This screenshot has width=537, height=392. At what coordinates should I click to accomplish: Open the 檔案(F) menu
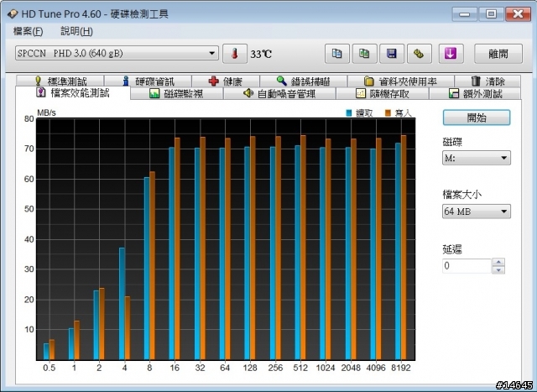pyautogui.click(x=28, y=32)
